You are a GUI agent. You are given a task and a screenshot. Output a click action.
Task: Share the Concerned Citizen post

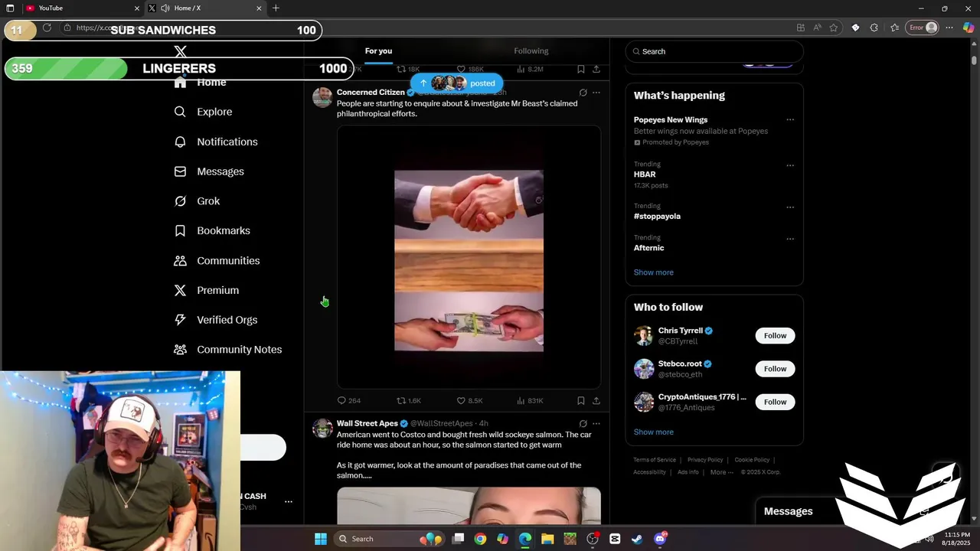click(596, 400)
